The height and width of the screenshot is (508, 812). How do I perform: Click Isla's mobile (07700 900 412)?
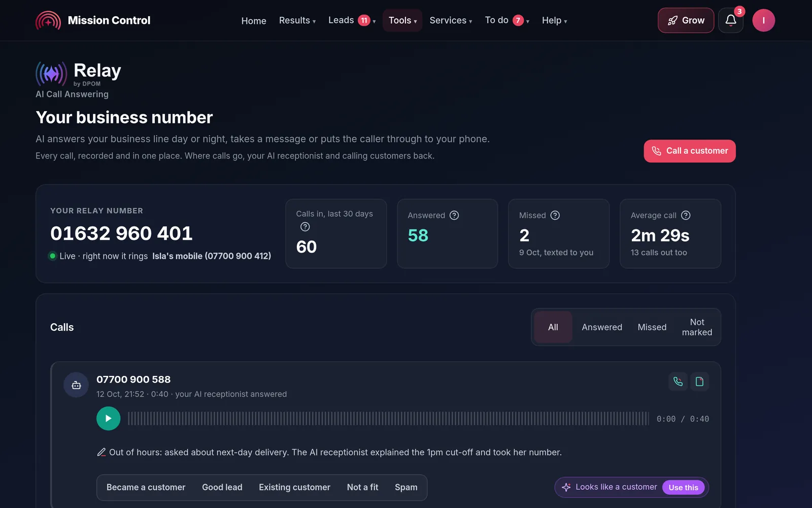[x=212, y=256]
